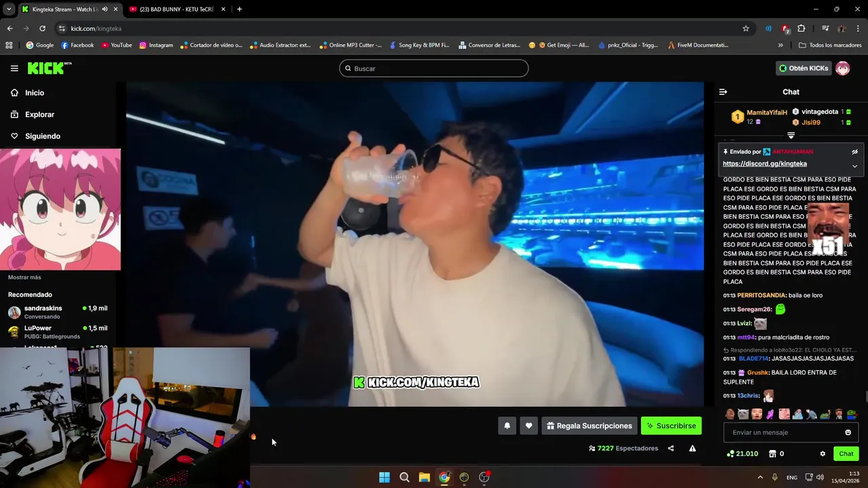Open the Kick hamburger sidebar menu
This screenshot has height=488, width=868.
click(14, 68)
